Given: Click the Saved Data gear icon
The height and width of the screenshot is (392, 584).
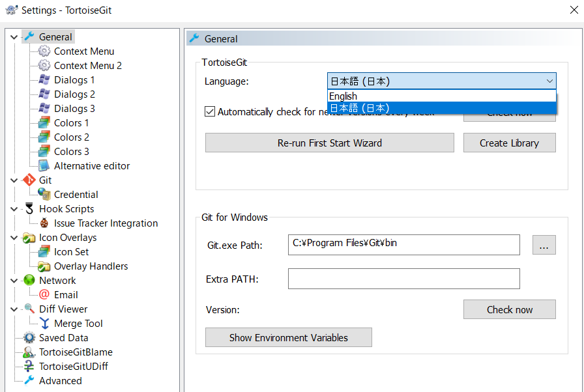Looking at the screenshot, I should point(29,338).
